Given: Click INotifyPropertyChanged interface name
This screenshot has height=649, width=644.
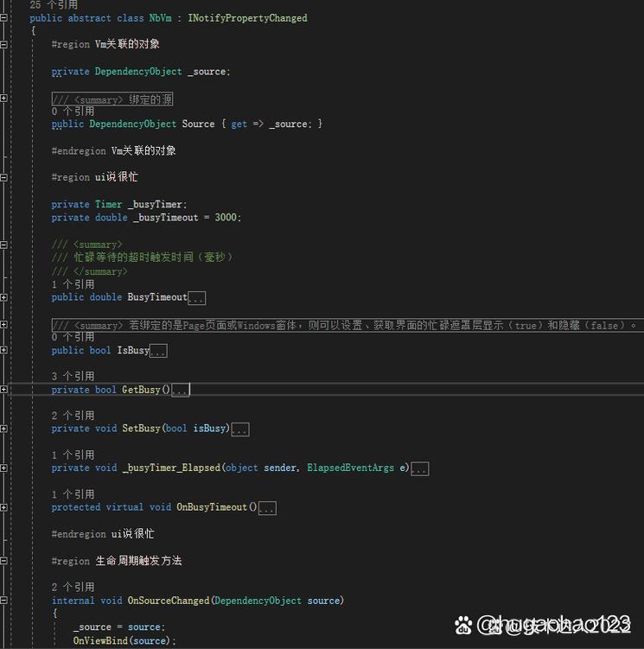Looking at the screenshot, I should tap(248, 18).
